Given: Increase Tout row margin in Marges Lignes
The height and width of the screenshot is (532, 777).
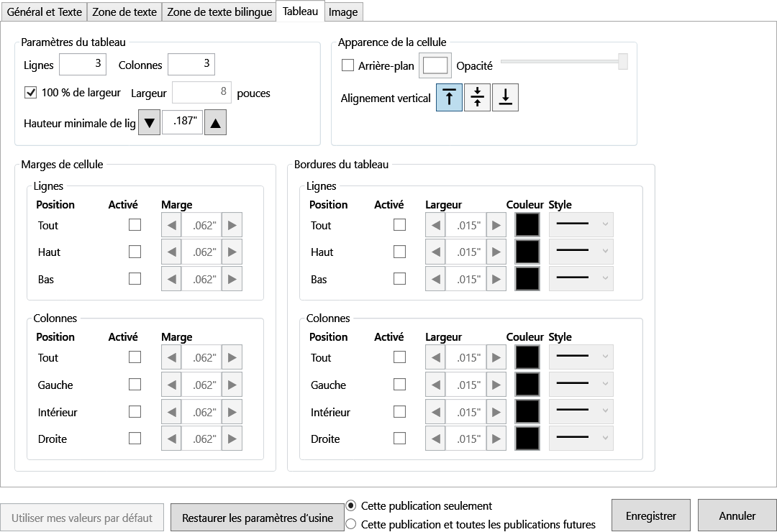Looking at the screenshot, I should (x=232, y=226).
